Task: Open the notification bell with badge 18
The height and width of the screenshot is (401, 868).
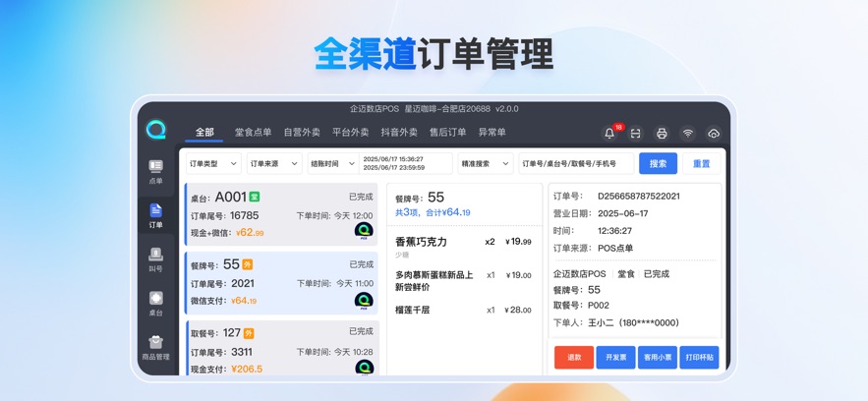Action: pos(610,134)
